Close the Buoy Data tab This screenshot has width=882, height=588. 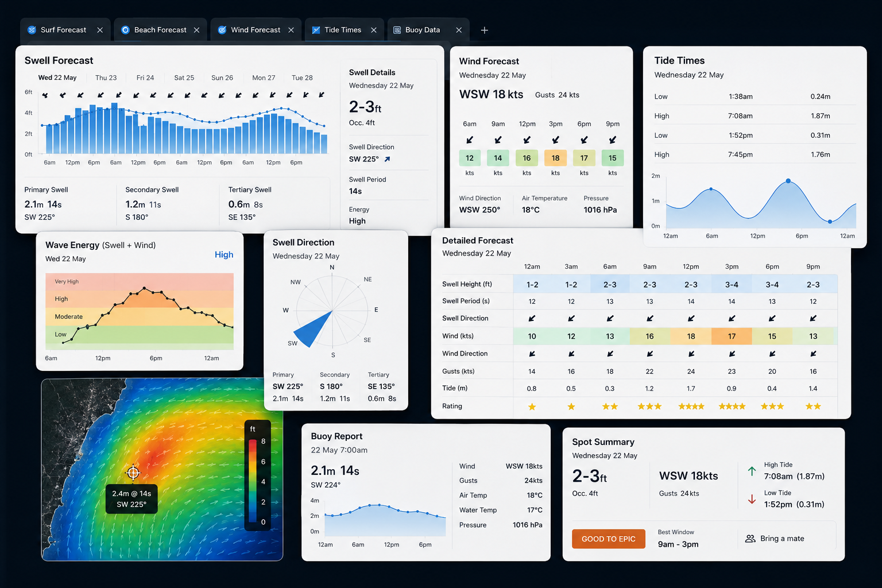pyautogui.click(x=459, y=30)
